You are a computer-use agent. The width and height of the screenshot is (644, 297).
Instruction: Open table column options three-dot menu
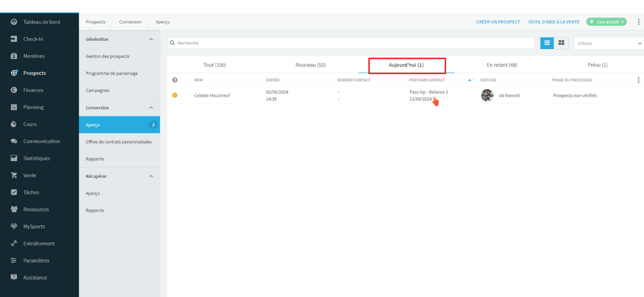639,80
